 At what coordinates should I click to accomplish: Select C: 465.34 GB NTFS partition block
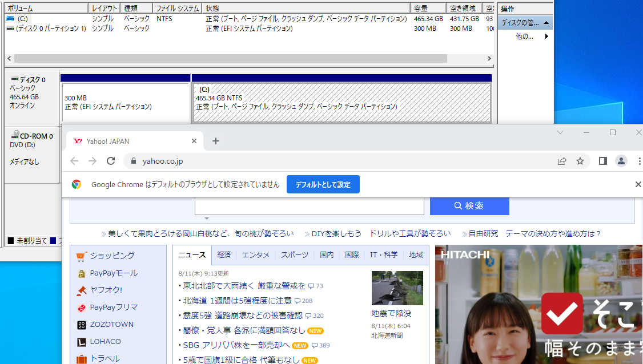coord(342,103)
